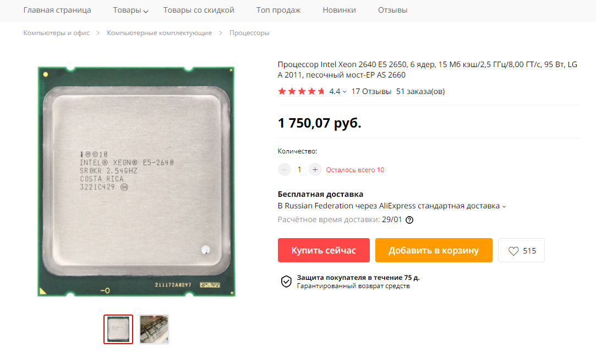Go to Товары со скидкой
This screenshot has width=596, height=364.
[199, 10]
